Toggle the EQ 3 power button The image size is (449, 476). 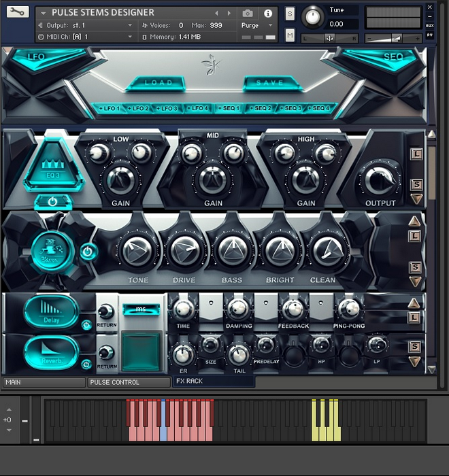coord(53,201)
